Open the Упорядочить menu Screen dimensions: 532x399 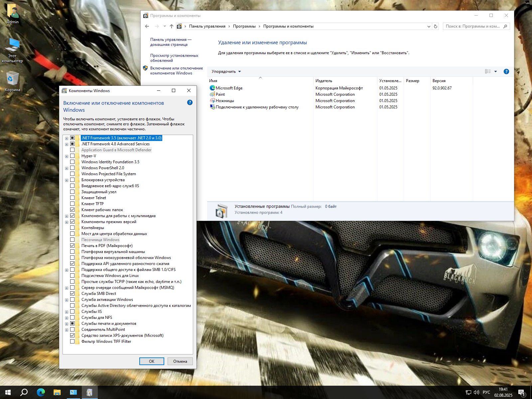226,71
